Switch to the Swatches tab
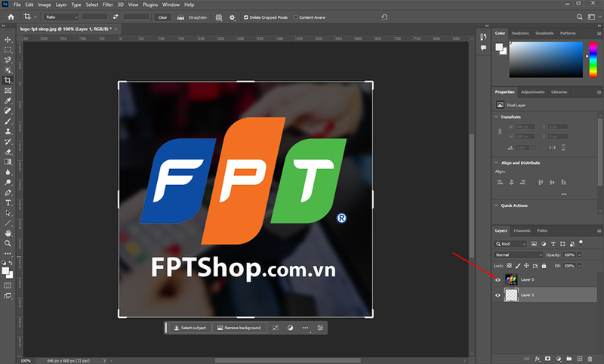Viewport: 604px width, 364px height. 520,33
